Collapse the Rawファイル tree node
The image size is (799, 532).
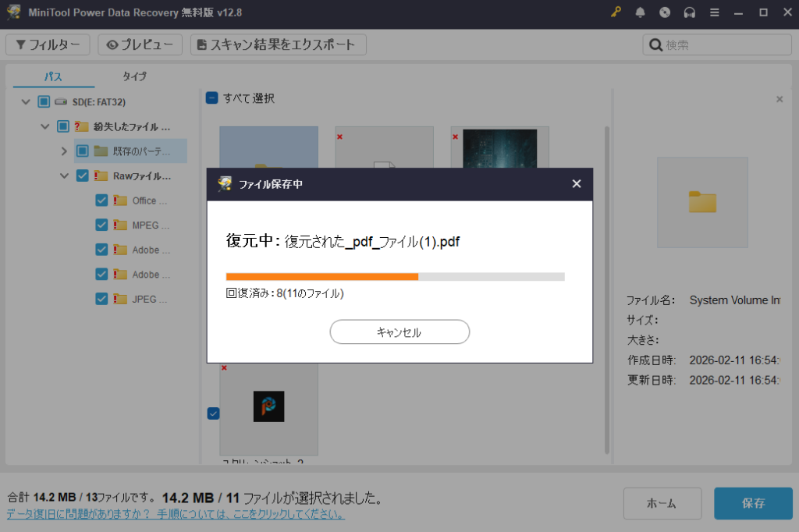(64, 176)
